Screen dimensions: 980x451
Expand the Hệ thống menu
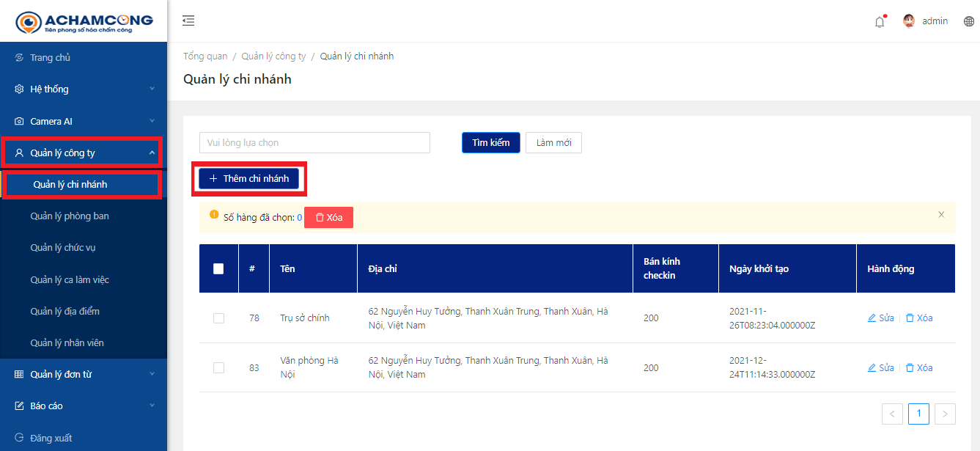tap(84, 89)
